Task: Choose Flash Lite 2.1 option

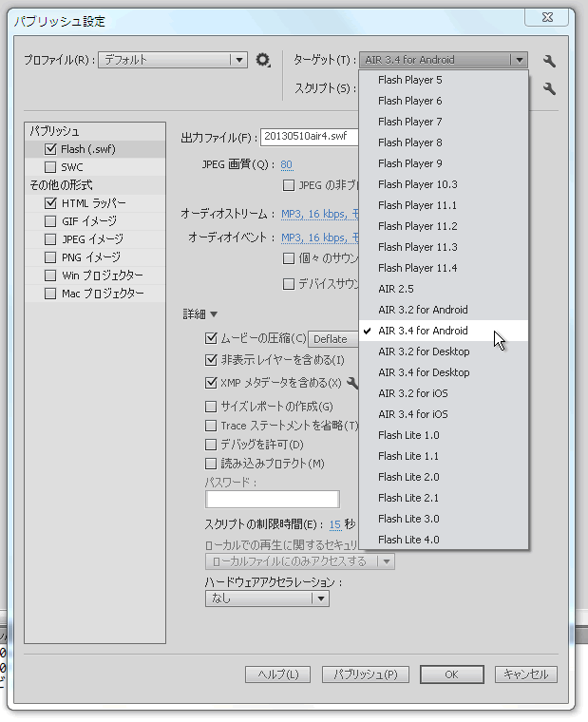Action: click(x=444, y=498)
